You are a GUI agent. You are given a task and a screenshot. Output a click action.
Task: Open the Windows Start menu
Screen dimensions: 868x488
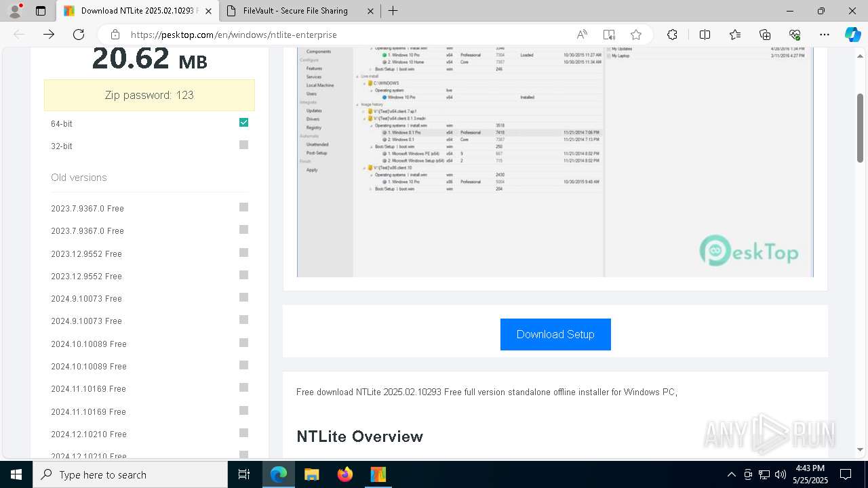point(16,474)
